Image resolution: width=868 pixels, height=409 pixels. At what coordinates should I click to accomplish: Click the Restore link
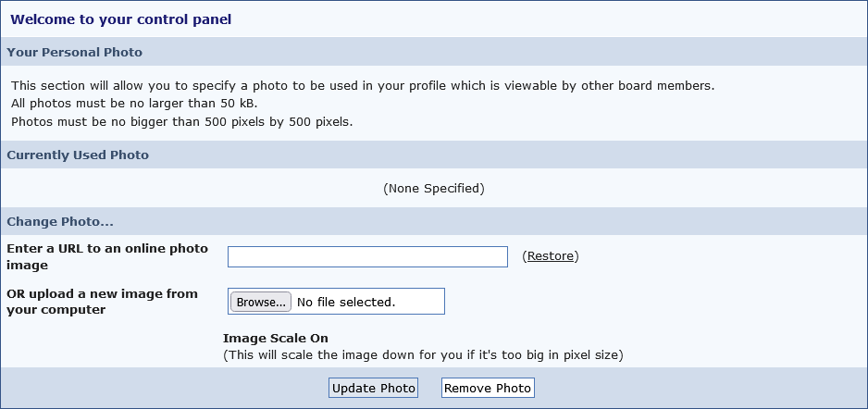(551, 256)
